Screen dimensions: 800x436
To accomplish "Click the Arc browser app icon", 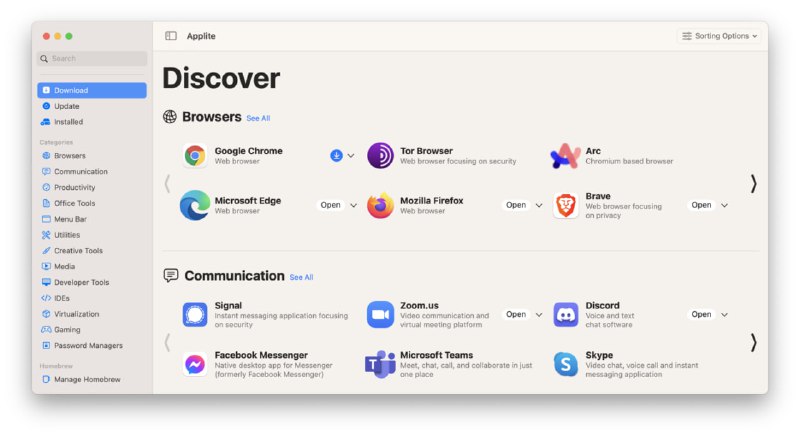I will (x=565, y=156).
